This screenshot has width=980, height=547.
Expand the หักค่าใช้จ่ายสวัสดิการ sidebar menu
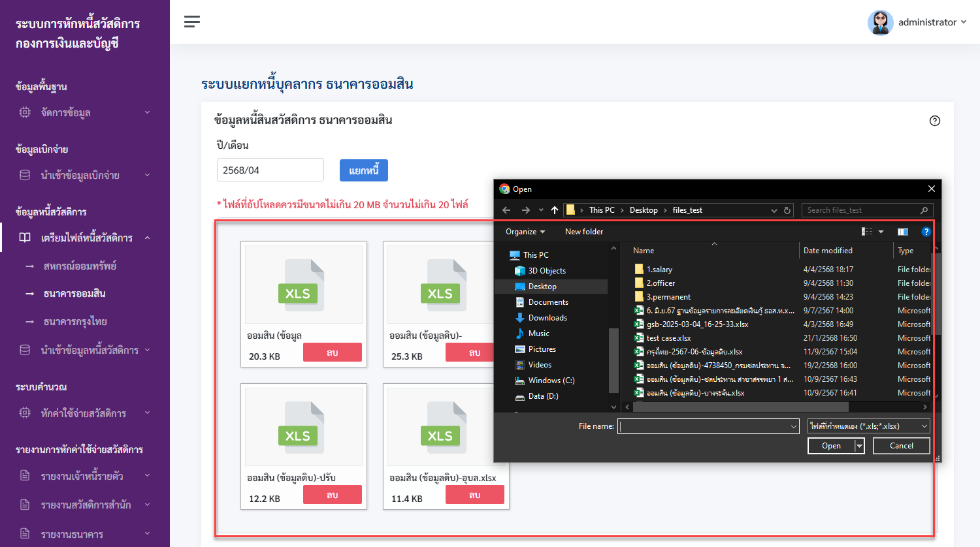(85, 413)
